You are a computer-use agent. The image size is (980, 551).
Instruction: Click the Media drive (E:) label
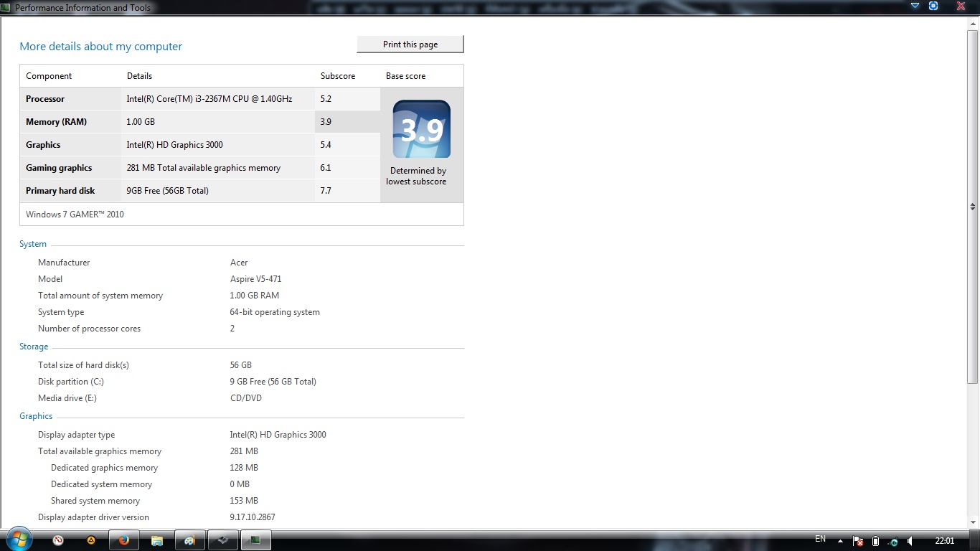(67, 398)
